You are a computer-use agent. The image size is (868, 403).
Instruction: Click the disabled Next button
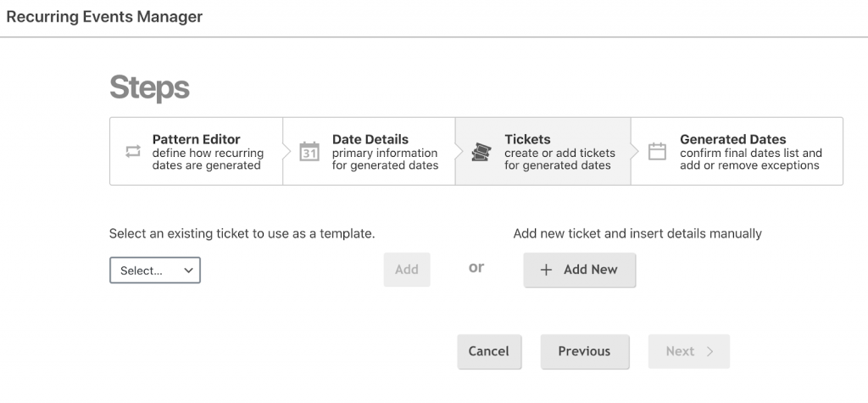click(x=689, y=351)
